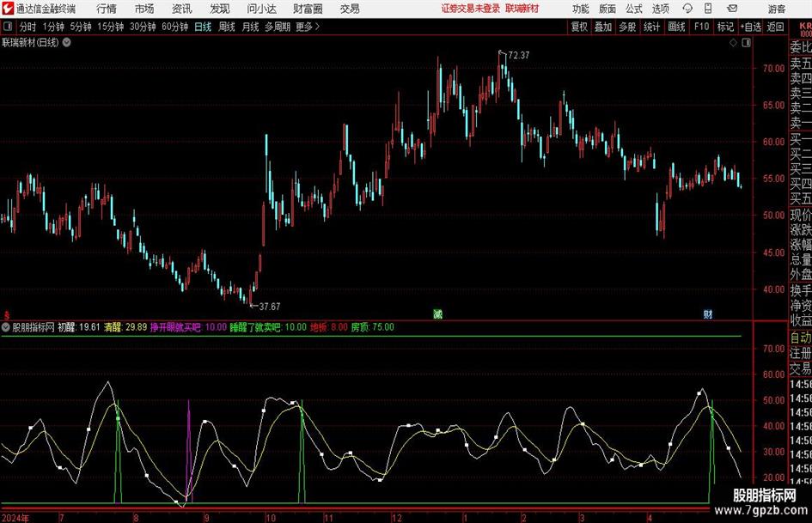Switch chart to 60分钟 period
The image size is (812, 523).
(x=174, y=27)
